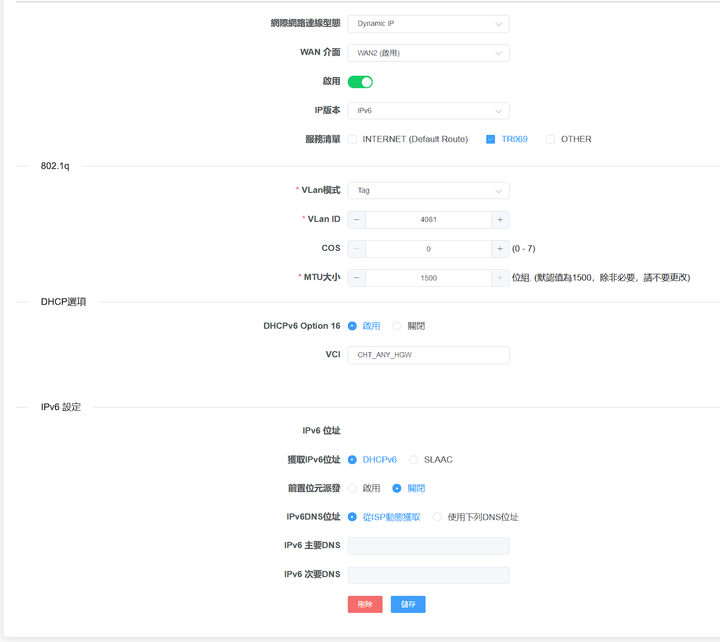720x642 pixels.
Task: Check the OTHER service checkbox
Action: pyautogui.click(x=550, y=139)
